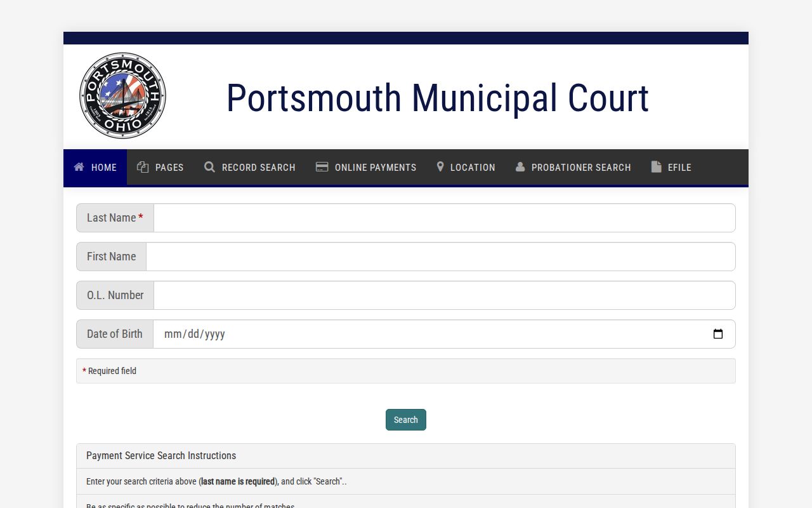The image size is (812, 508).
Task: Open the eFile menu item
Action: click(x=671, y=167)
